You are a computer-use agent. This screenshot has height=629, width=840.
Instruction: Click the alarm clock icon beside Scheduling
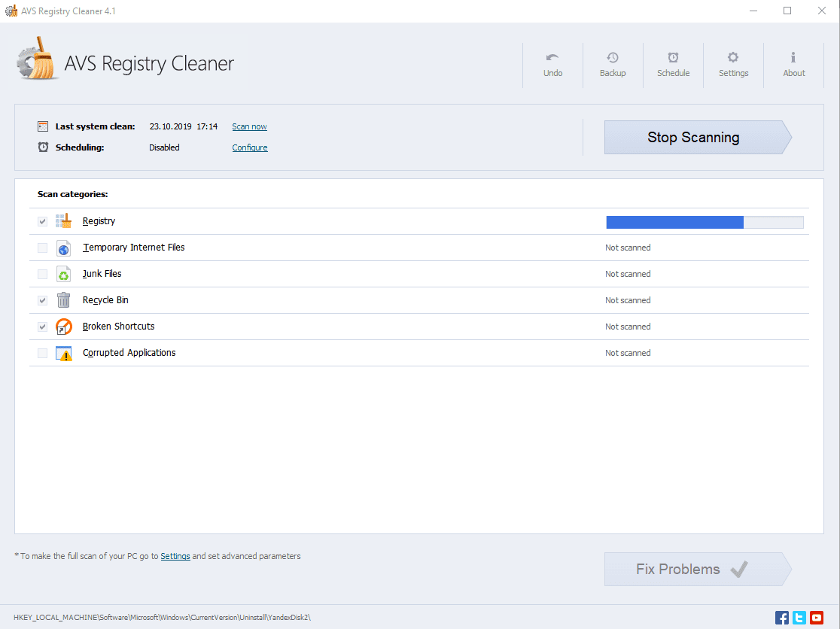43,147
